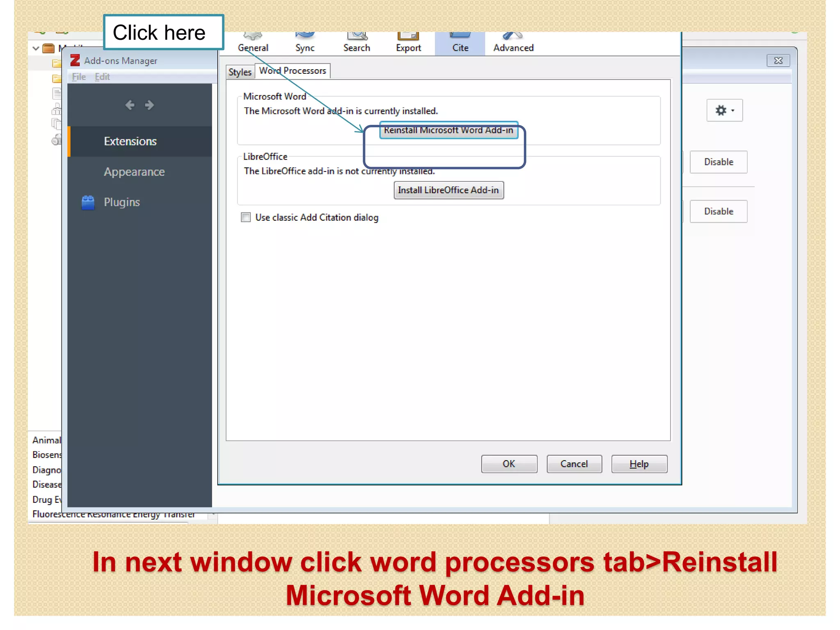The width and height of the screenshot is (840, 630).
Task: Select the Animal tag
Action: click(47, 440)
